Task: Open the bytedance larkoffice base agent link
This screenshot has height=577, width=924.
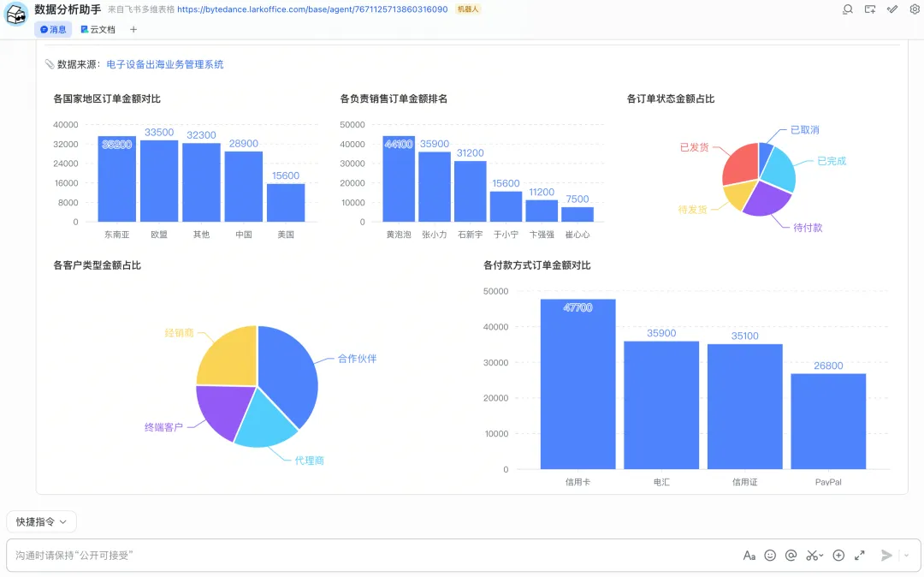Action: click(312, 9)
